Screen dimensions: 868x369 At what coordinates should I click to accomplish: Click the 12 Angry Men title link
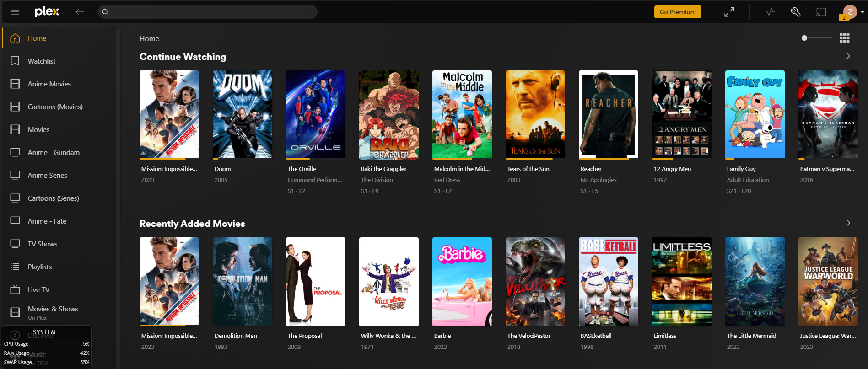[x=672, y=169]
